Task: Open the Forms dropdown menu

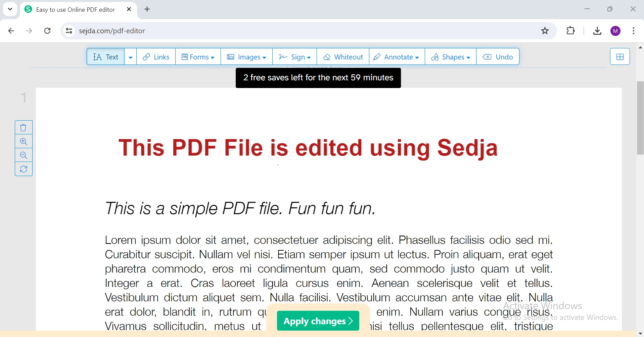Action: 198,57
